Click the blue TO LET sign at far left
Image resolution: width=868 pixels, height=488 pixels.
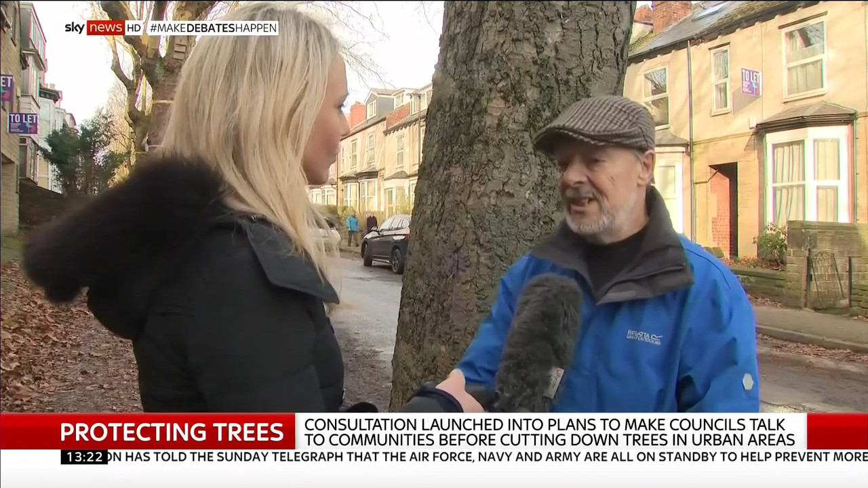[22, 123]
